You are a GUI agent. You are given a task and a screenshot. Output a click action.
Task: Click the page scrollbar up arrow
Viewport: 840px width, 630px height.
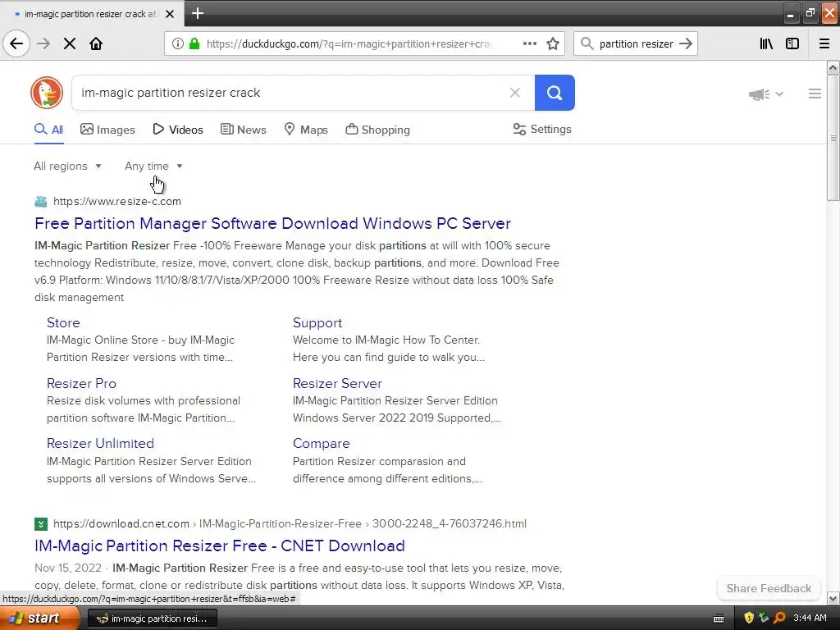833,67
